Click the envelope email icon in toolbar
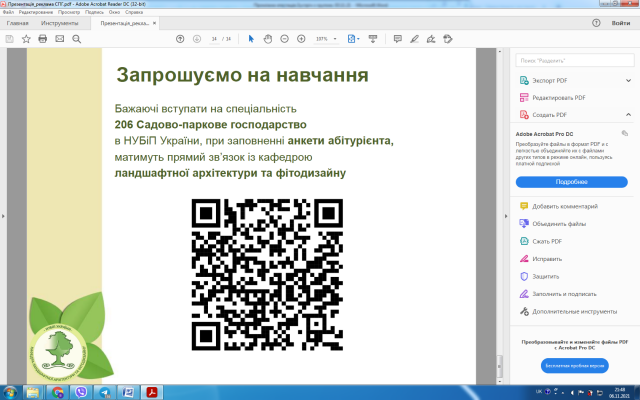Image resolution: width=640 pixels, height=400 pixels. coord(60,39)
